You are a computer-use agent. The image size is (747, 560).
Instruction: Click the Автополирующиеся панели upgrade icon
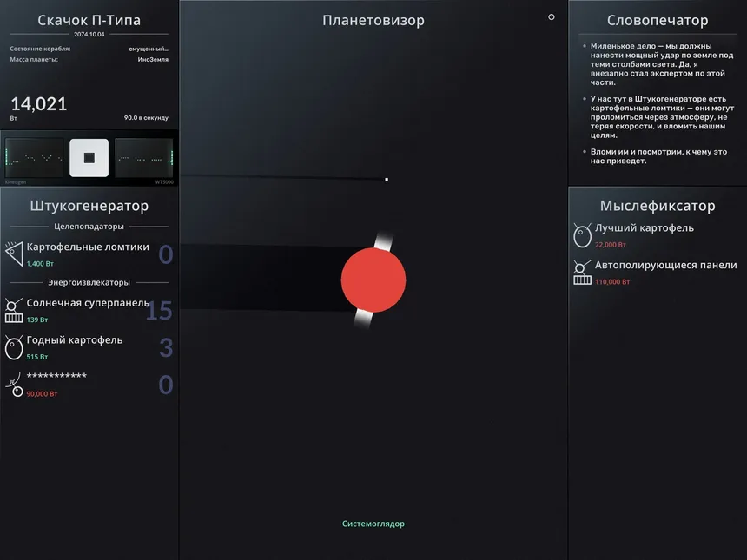[582, 273]
